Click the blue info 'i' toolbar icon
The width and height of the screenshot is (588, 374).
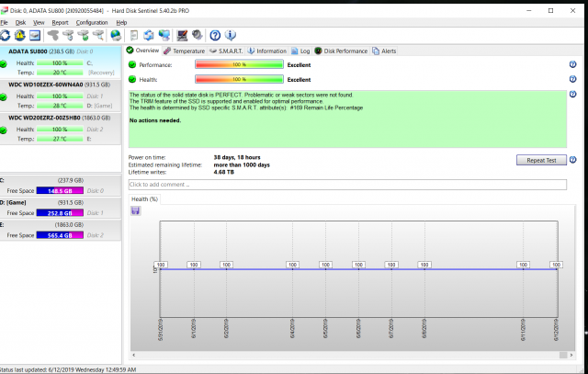click(x=229, y=35)
